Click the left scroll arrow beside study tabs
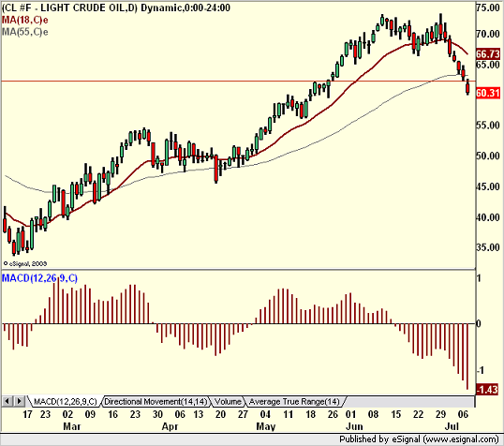Screen dimensions: 504x446 (7, 401)
